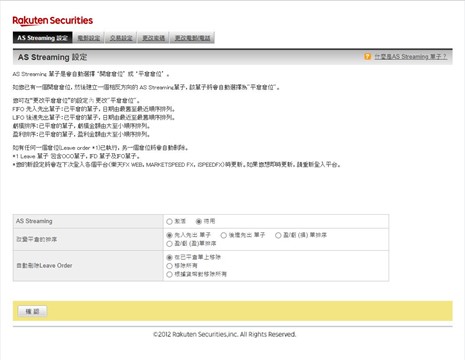The image size is (465, 360).
Task: Click the line starting '•1 Leave 單子'
Action: click(x=76, y=156)
